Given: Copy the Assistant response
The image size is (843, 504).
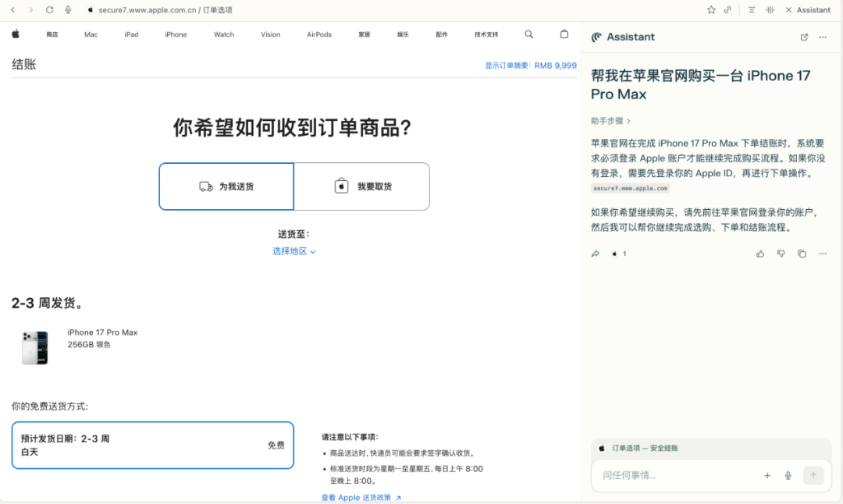Looking at the screenshot, I should [x=802, y=254].
